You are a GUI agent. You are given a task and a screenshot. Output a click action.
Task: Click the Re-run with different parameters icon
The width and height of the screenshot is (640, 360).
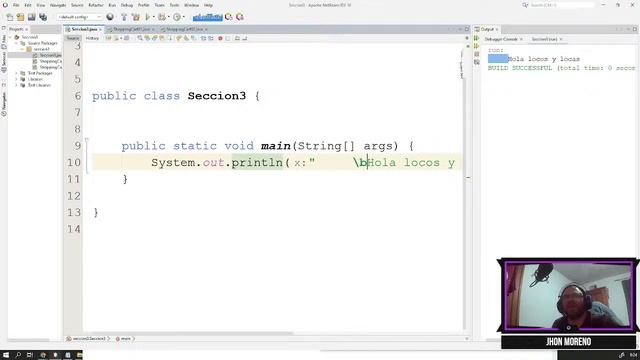coord(476,46)
